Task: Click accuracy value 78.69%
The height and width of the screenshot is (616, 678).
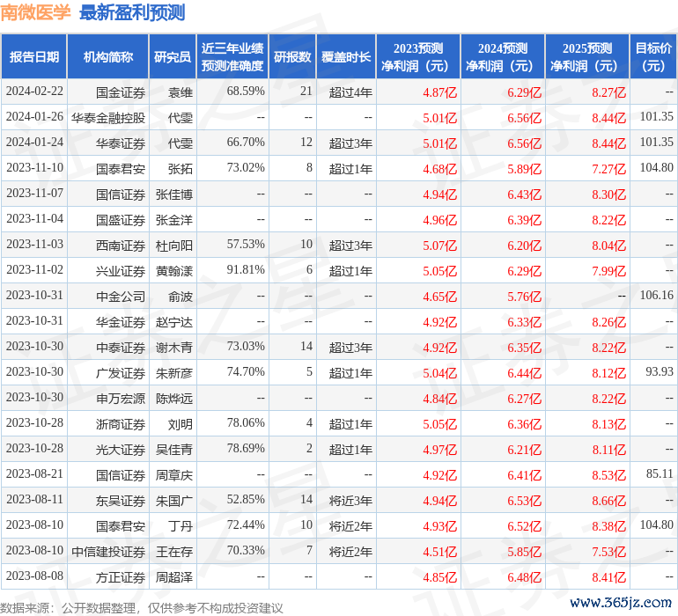Action: pos(246,448)
